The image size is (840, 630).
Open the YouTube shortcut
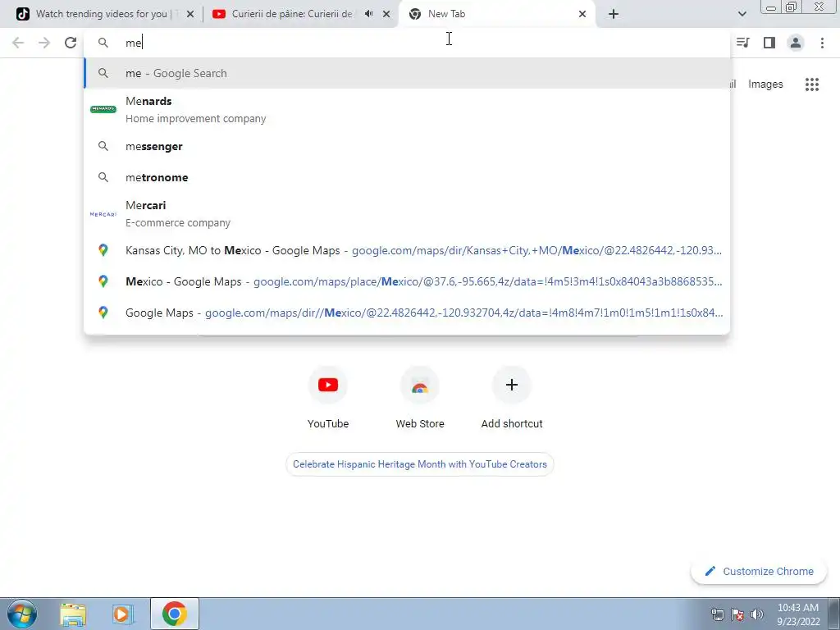pyautogui.click(x=328, y=398)
